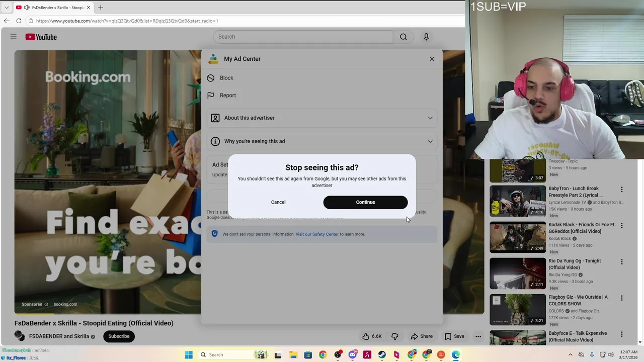The width and height of the screenshot is (644, 362).
Task: Open FSDABENDER channel avatar
Action: click(x=20, y=336)
